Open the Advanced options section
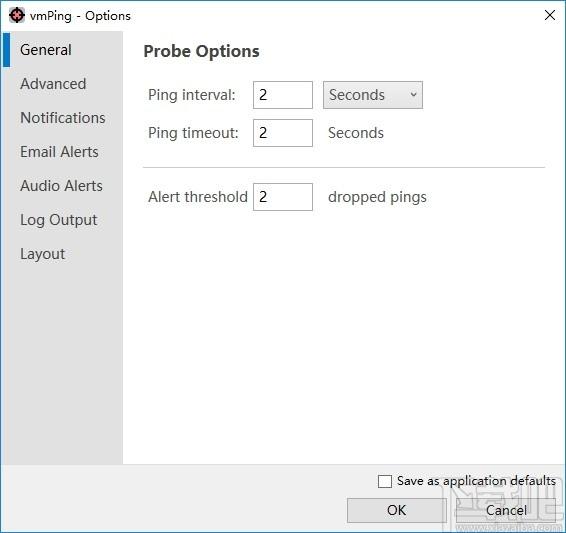566x533 pixels. click(53, 84)
